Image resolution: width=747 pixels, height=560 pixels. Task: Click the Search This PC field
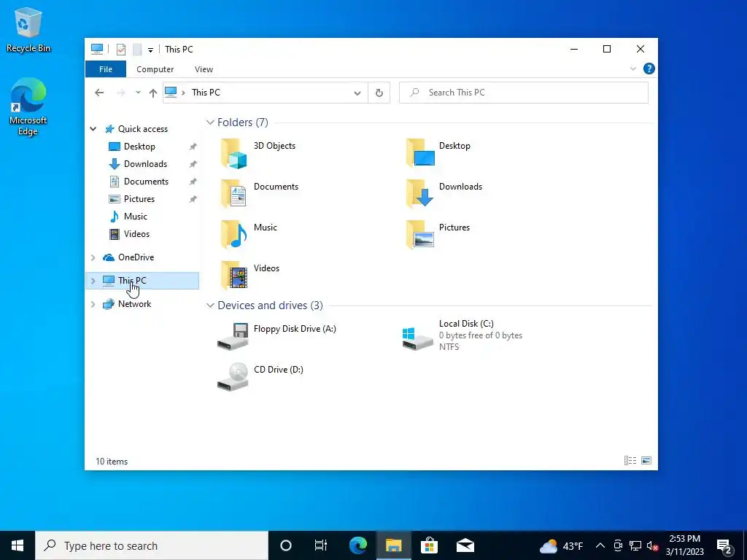pyautogui.click(x=524, y=93)
